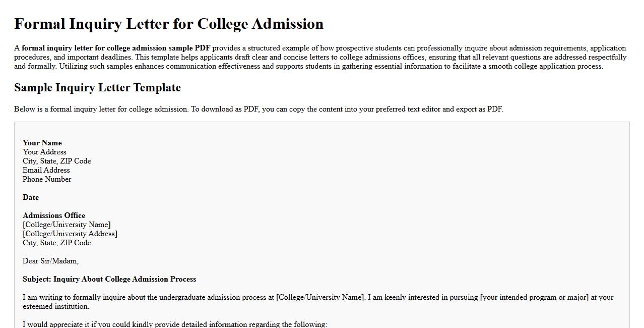The width and height of the screenshot is (644, 328).
Task: Click the "Formal Inquiry Letter for College Admission" heading
Action: (x=169, y=24)
